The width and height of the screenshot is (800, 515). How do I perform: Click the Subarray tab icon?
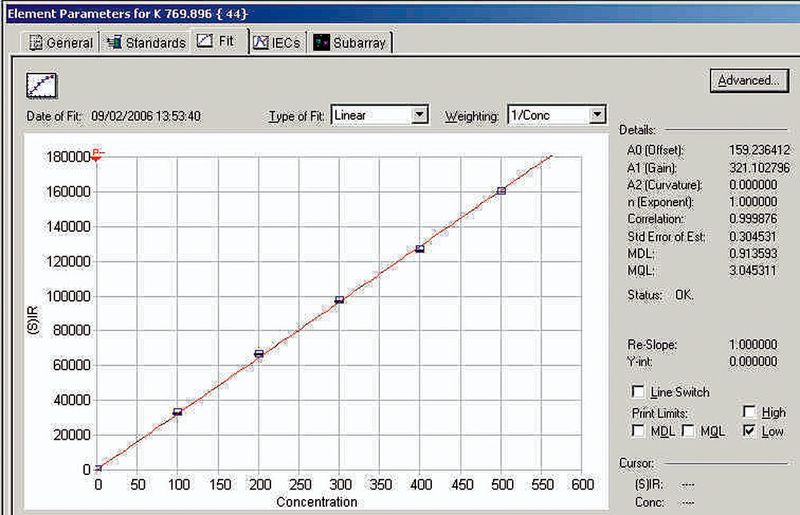coord(321,42)
